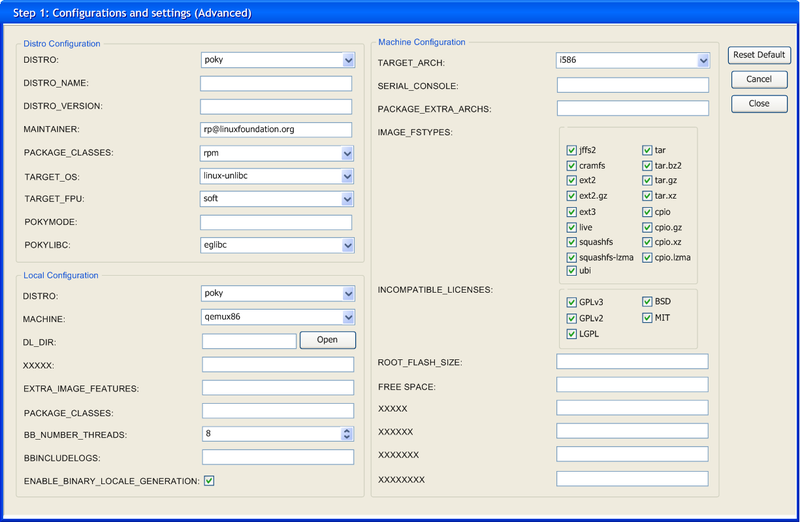
Task: Uncheck the squashfs-lzma checkbox
Action: coord(571,257)
